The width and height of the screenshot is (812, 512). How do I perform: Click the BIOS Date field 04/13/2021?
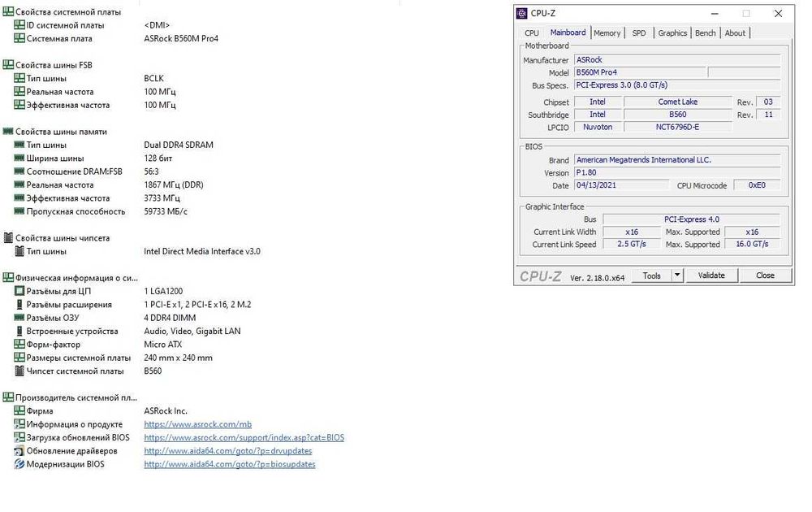coord(622,185)
